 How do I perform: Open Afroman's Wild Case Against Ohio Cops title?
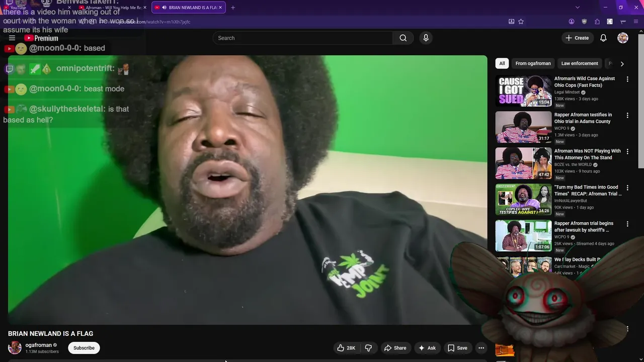click(585, 82)
